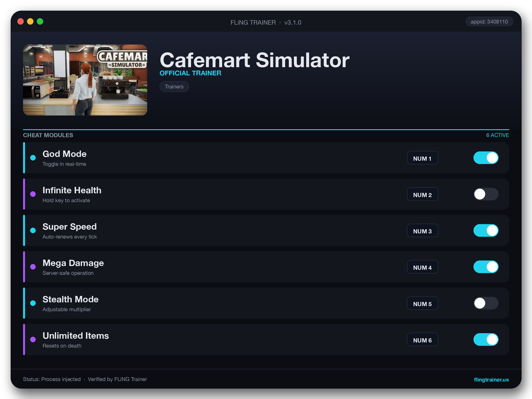Screen dimensions: 532x399
Task: Click 'Status: Process injected' in footer
Action: click(52, 379)
